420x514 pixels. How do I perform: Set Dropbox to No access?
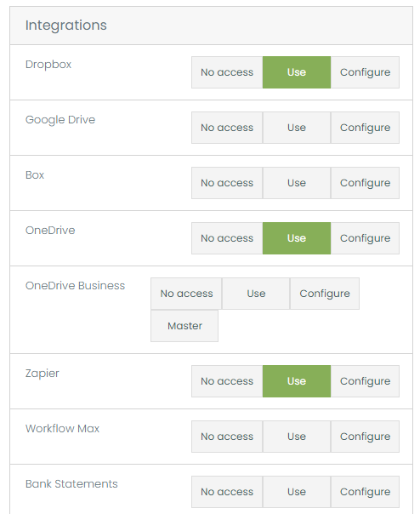click(227, 72)
